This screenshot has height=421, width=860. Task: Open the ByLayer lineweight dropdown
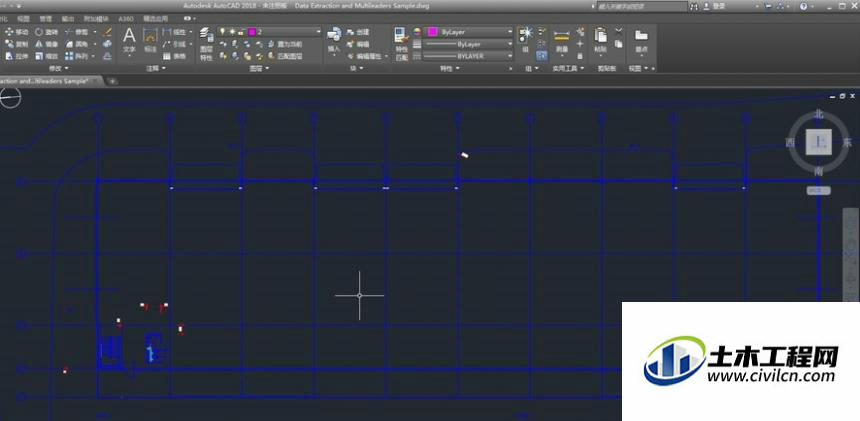click(x=469, y=44)
